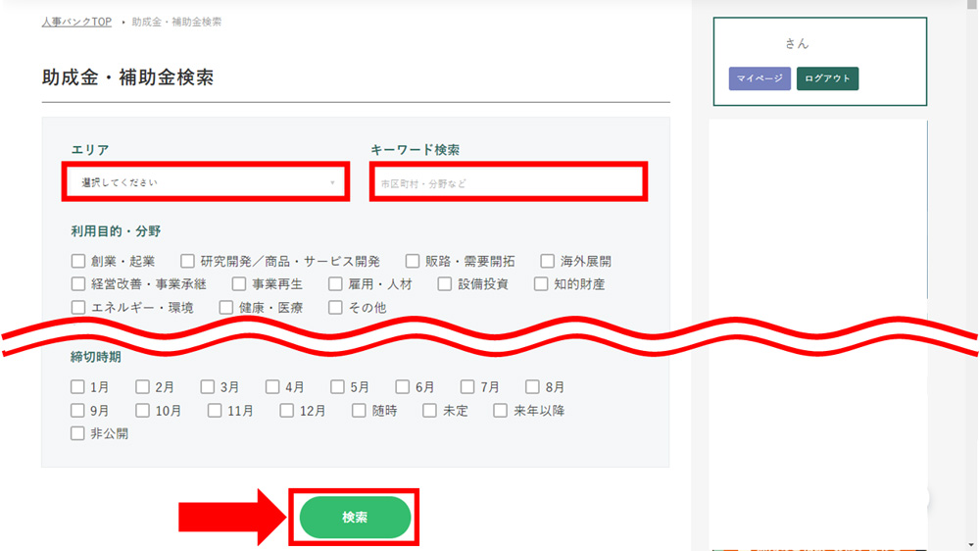Tick the 来年以降 deadline checkbox
The image size is (980, 551).
pyautogui.click(x=501, y=411)
